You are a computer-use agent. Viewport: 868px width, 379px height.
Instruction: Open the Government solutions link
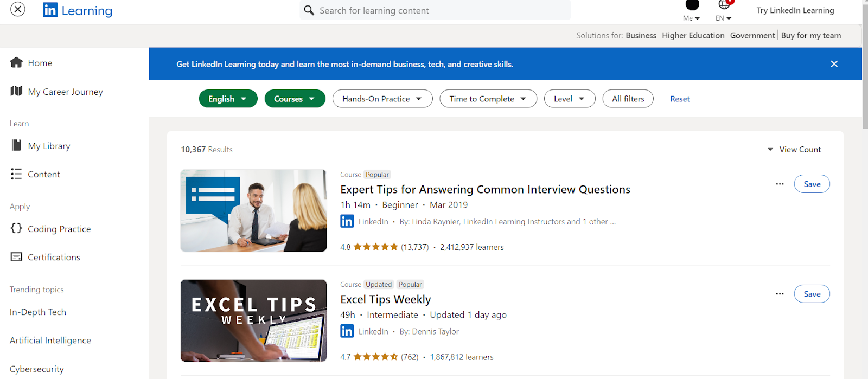[752, 35]
